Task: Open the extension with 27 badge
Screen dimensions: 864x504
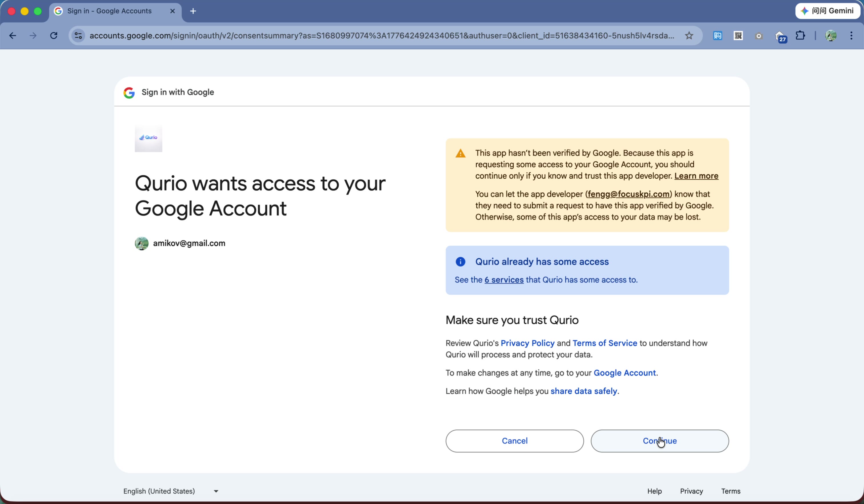Action: click(781, 36)
